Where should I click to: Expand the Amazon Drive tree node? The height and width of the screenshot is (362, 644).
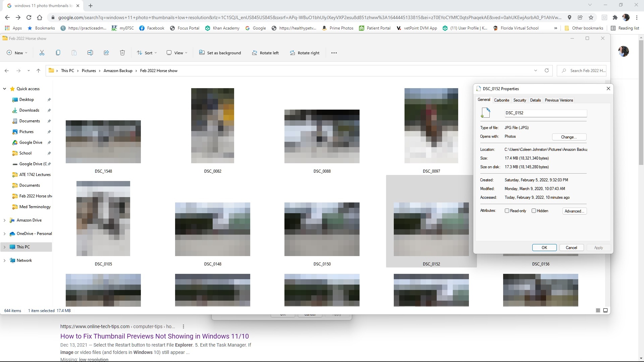(4, 220)
